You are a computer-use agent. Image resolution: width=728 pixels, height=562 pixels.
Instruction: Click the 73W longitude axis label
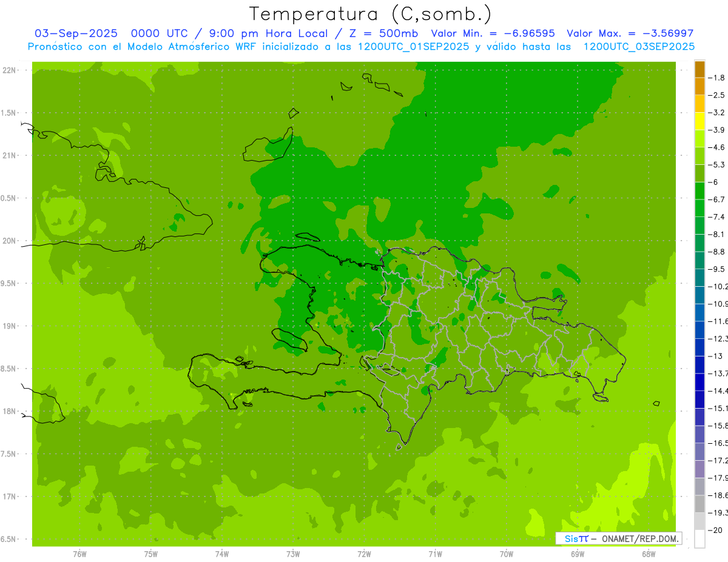pos(293,554)
